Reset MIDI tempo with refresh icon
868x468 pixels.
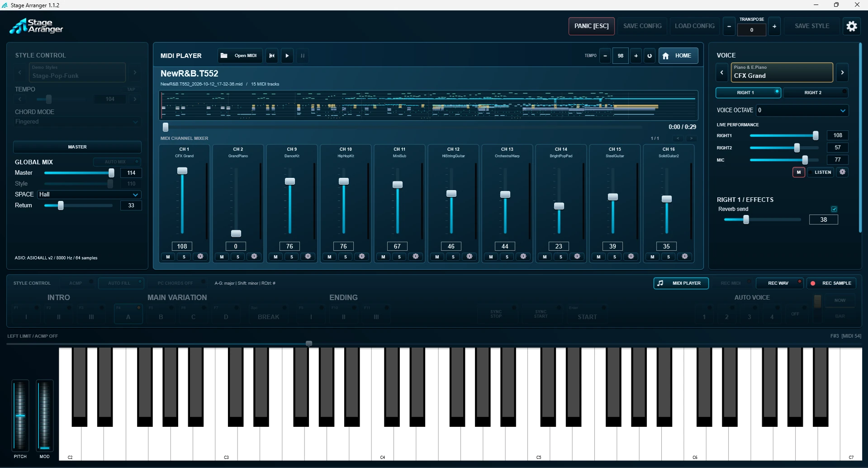pyautogui.click(x=650, y=56)
